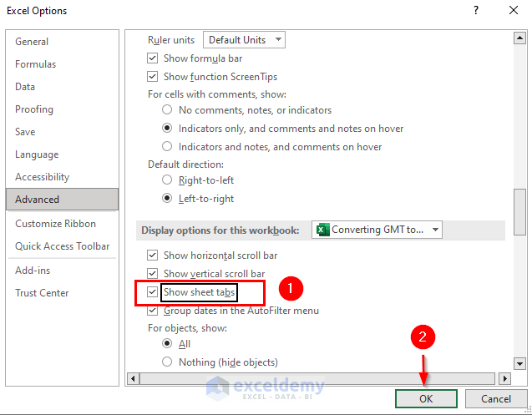Open Customize Ribbon category

62,224
